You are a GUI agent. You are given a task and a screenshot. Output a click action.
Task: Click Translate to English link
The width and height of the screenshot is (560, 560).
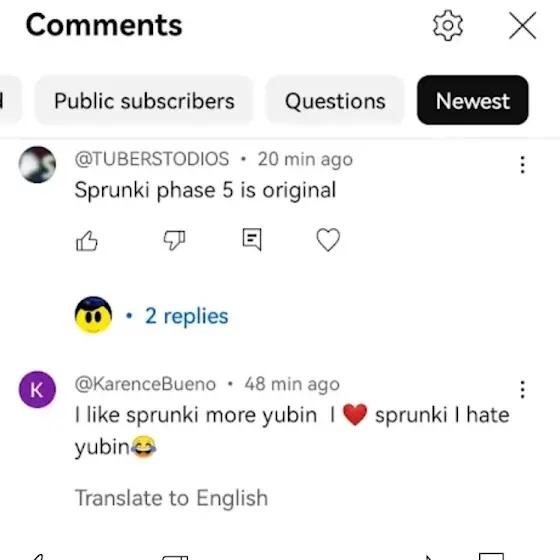[x=171, y=498]
